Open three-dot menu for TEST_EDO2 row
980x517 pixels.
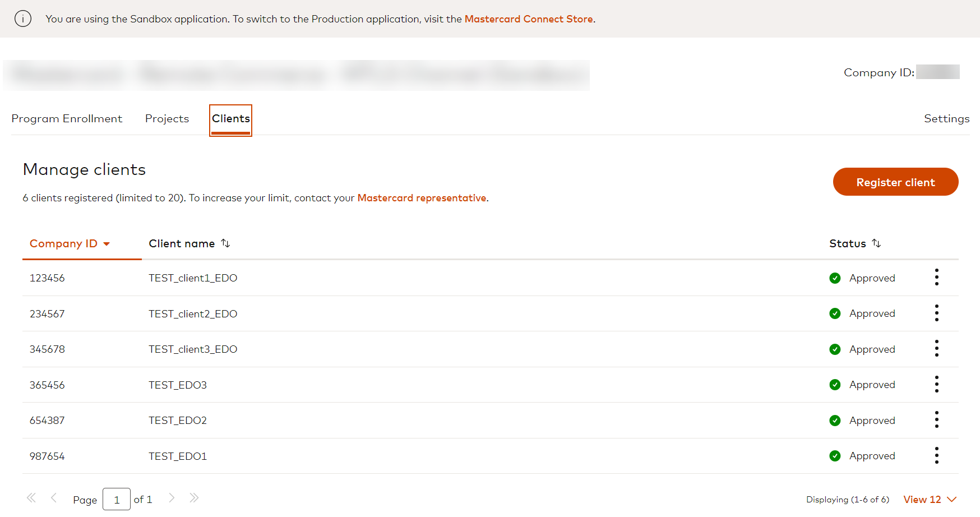click(x=936, y=419)
